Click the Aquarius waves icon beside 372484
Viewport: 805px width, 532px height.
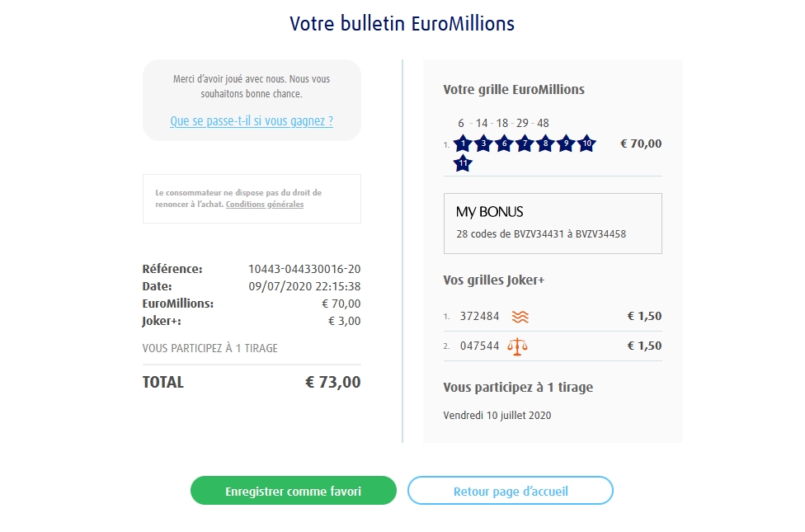[520, 316]
